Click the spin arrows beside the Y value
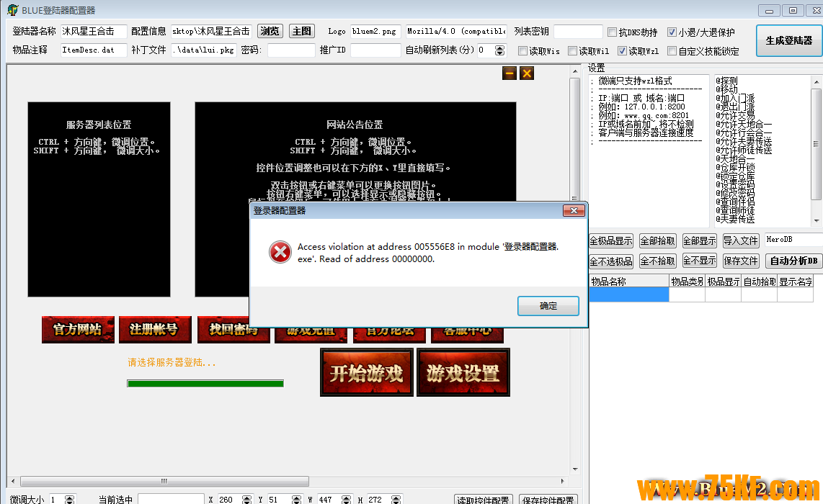Viewport: 823px width, 504px height. pos(296,500)
